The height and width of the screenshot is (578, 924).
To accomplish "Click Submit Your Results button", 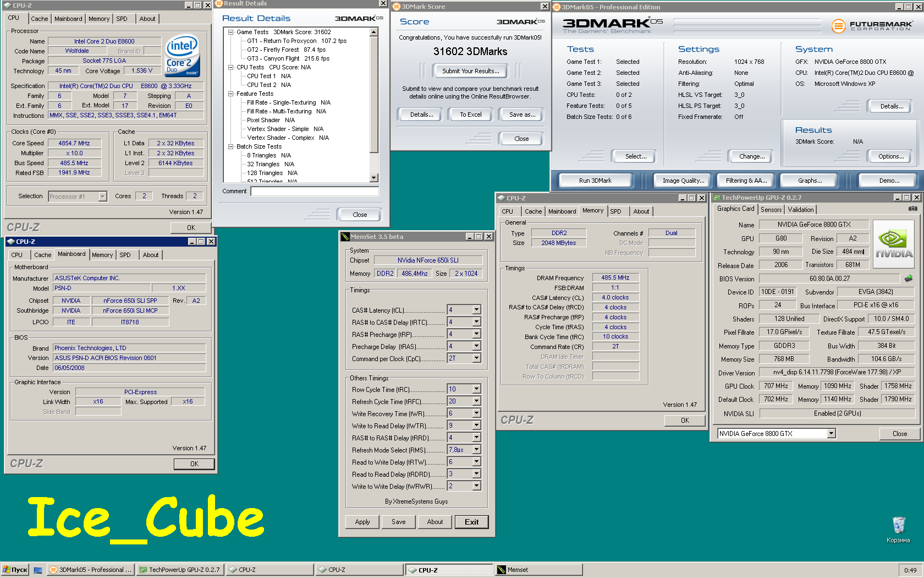I will [x=471, y=71].
